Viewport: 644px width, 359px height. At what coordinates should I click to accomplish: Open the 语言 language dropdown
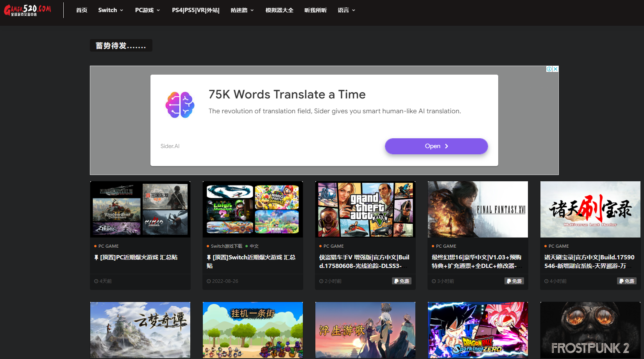coord(346,10)
